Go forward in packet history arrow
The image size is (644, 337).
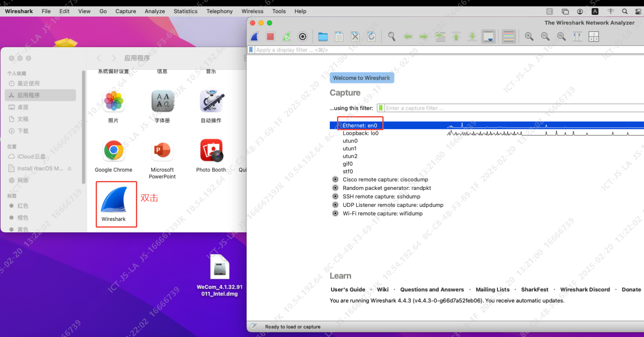424,37
